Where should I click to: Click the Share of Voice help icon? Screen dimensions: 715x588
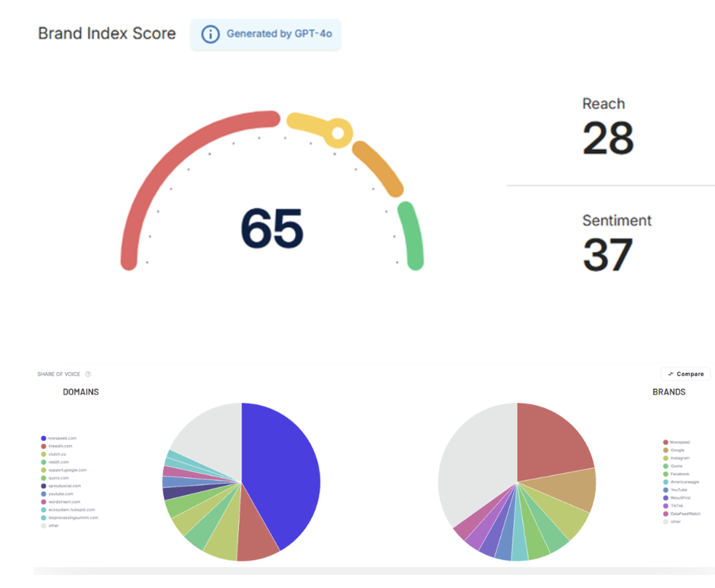(x=88, y=374)
